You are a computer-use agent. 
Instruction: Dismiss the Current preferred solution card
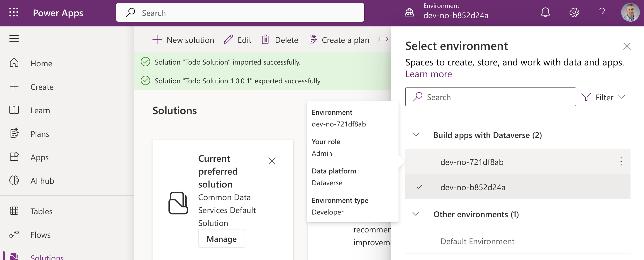pyautogui.click(x=272, y=161)
